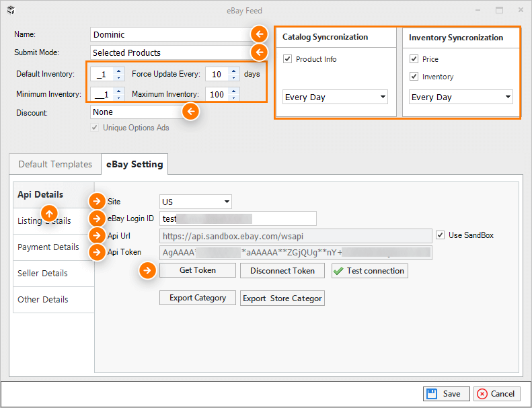Increase Minimum Inventory with the up arrow
The image size is (532, 408).
click(119, 91)
